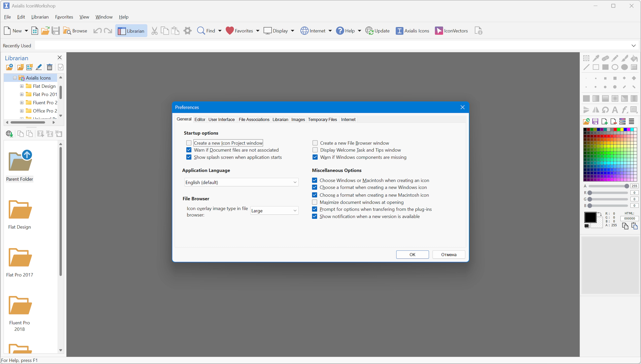Open the Application Language dropdown
641x364 pixels.
241,182
